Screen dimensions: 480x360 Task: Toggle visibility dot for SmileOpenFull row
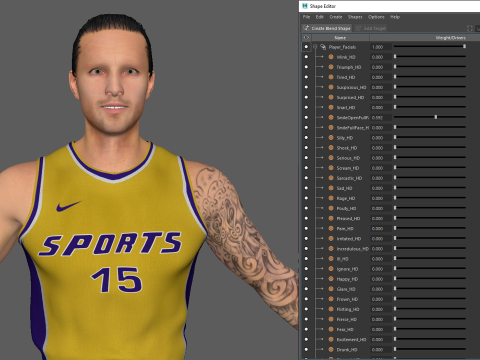(306, 117)
